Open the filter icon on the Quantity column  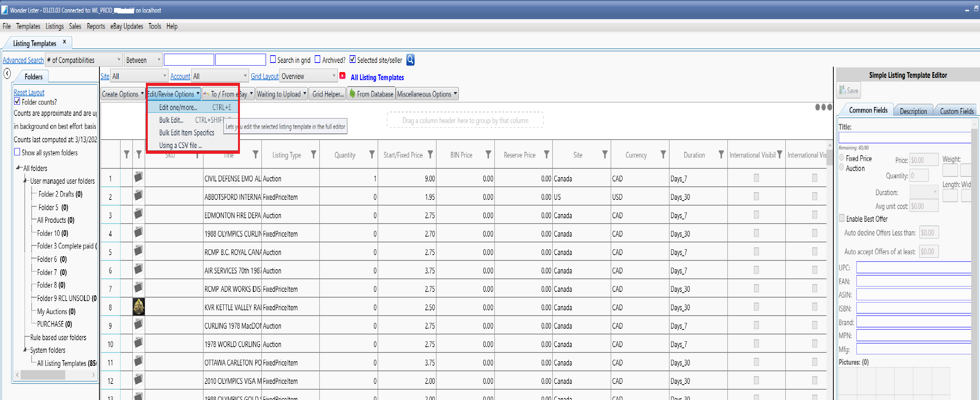click(x=372, y=155)
